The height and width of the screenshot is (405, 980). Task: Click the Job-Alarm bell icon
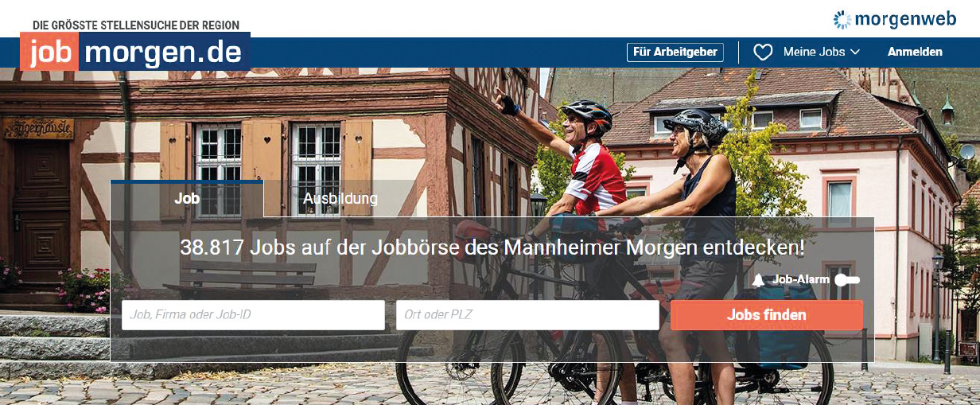759,280
